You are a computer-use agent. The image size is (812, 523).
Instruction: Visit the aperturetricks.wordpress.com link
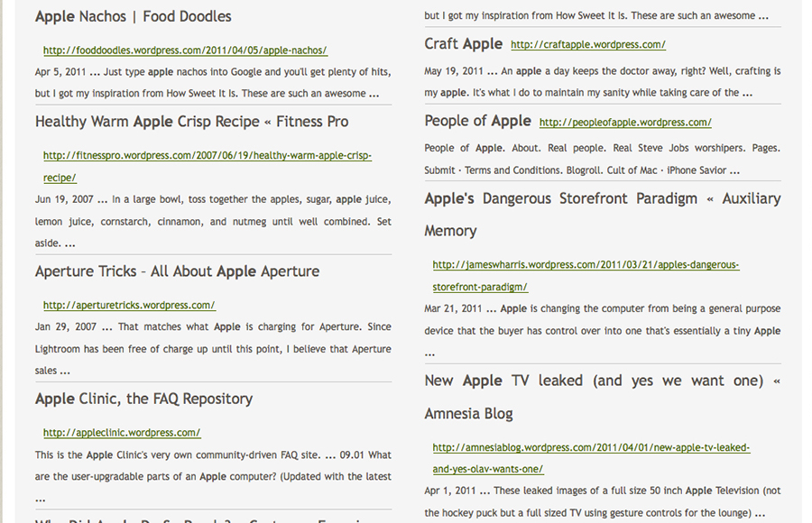point(129,305)
